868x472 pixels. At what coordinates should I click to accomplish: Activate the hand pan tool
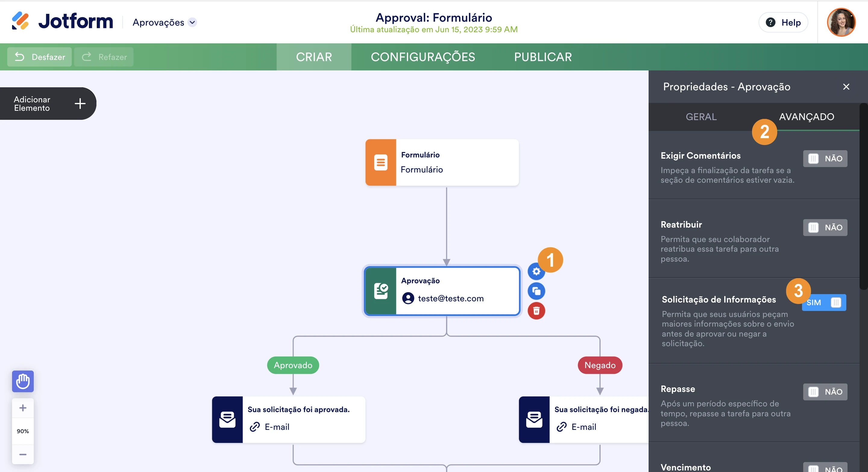point(23,381)
